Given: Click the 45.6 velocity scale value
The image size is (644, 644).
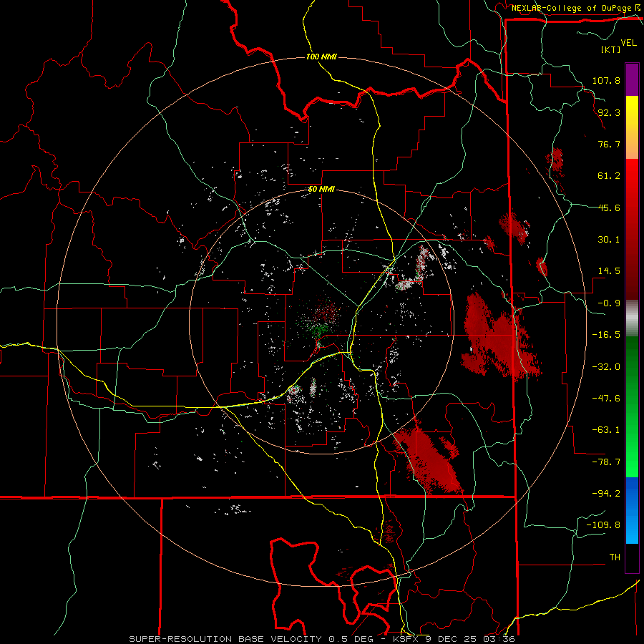Looking at the screenshot, I should coord(609,208).
